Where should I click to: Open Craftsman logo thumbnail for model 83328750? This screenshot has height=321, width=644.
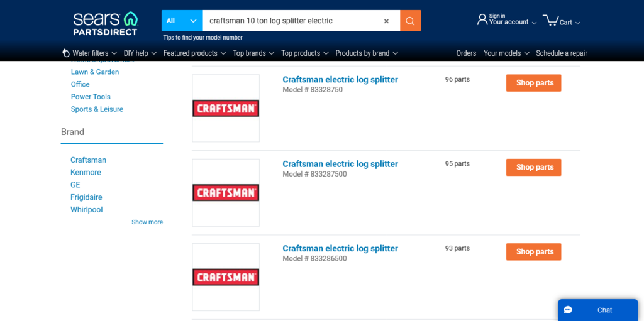[x=226, y=108]
